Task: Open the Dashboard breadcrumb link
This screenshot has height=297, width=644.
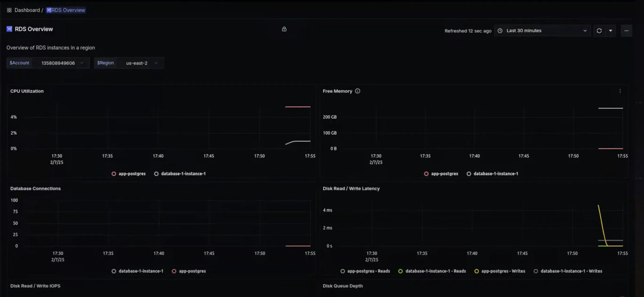Action: pyautogui.click(x=27, y=10)
